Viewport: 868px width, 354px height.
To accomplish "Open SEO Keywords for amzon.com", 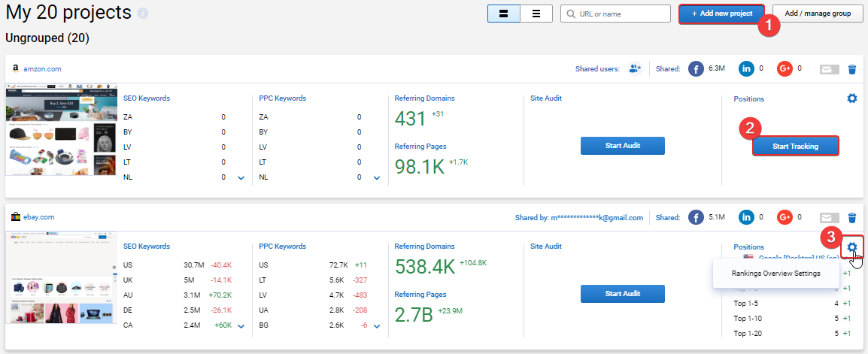I will coord(147,98).
